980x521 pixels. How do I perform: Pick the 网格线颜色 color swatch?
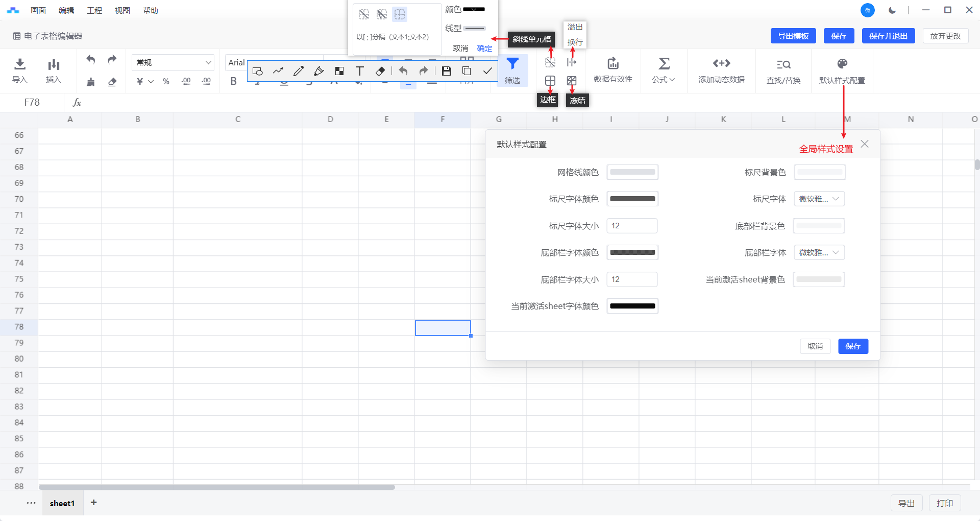tap(632, 172)
